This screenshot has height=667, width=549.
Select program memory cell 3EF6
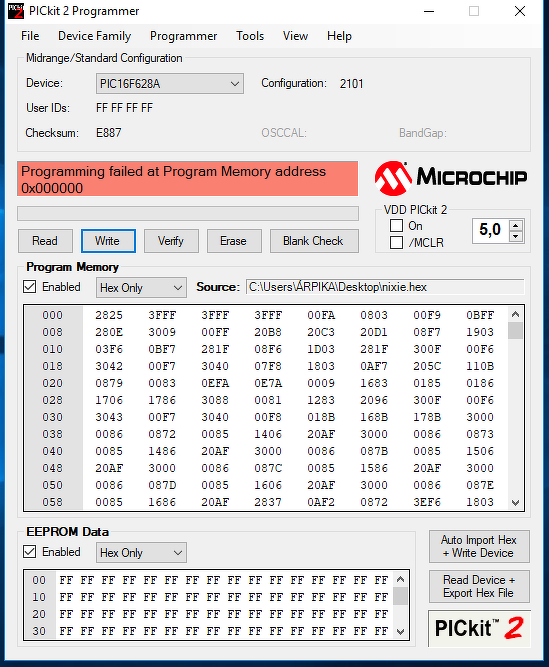click(x=427, y=502)
